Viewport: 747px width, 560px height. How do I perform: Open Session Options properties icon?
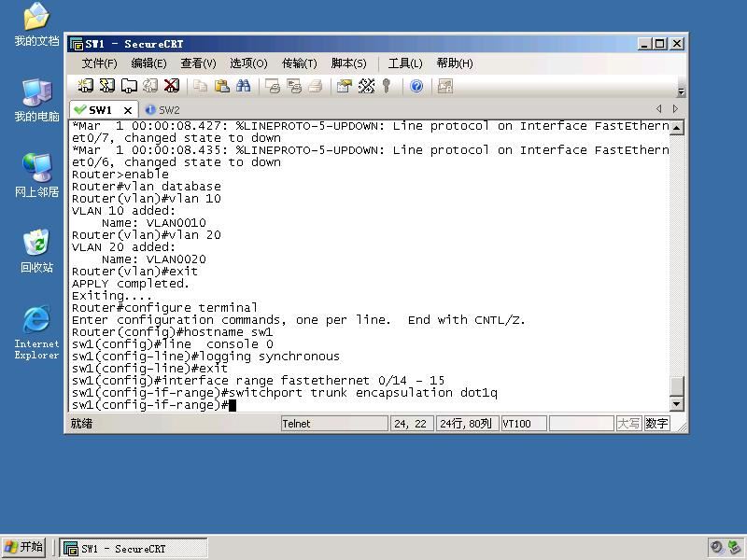(x=344, y=86)
